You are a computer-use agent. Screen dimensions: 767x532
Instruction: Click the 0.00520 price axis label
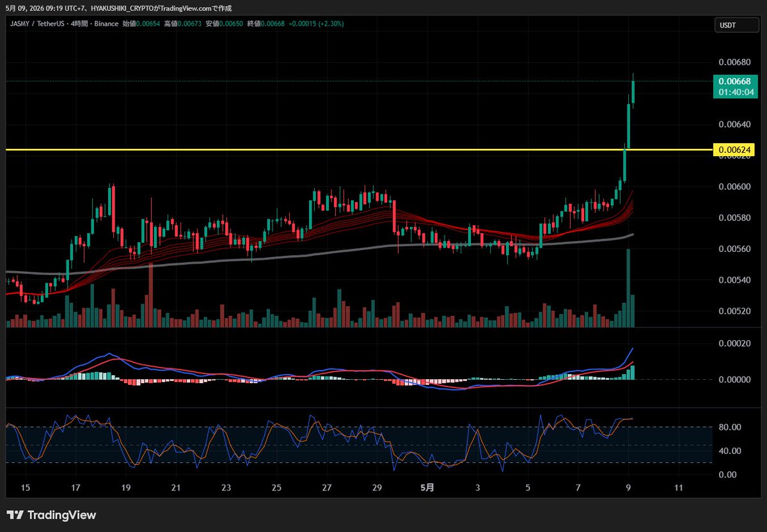(734, 311)
